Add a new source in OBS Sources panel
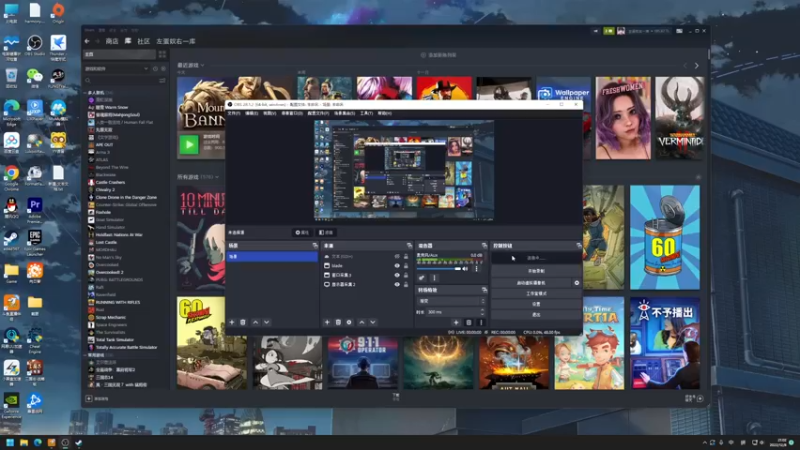 click(x=327, y=322)
